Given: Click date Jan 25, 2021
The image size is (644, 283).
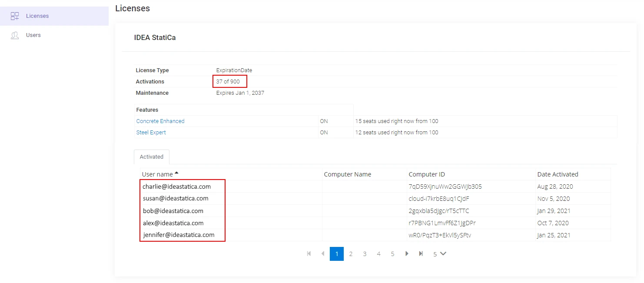Looking at the screenshot, I should (554, 235).
